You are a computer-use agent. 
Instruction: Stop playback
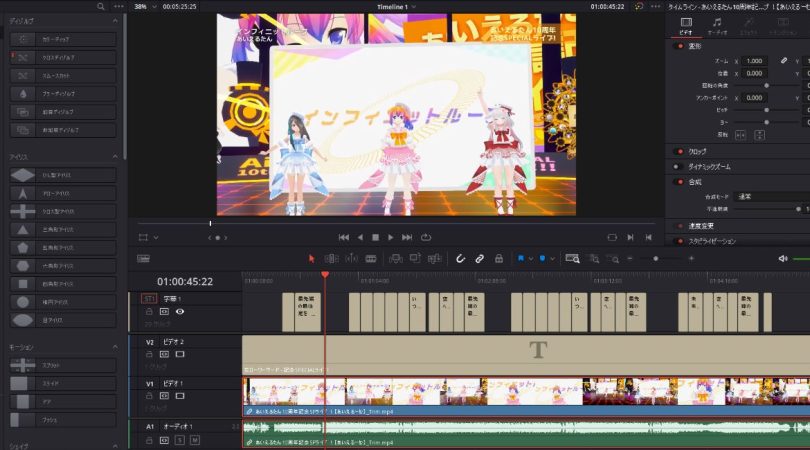376,237
